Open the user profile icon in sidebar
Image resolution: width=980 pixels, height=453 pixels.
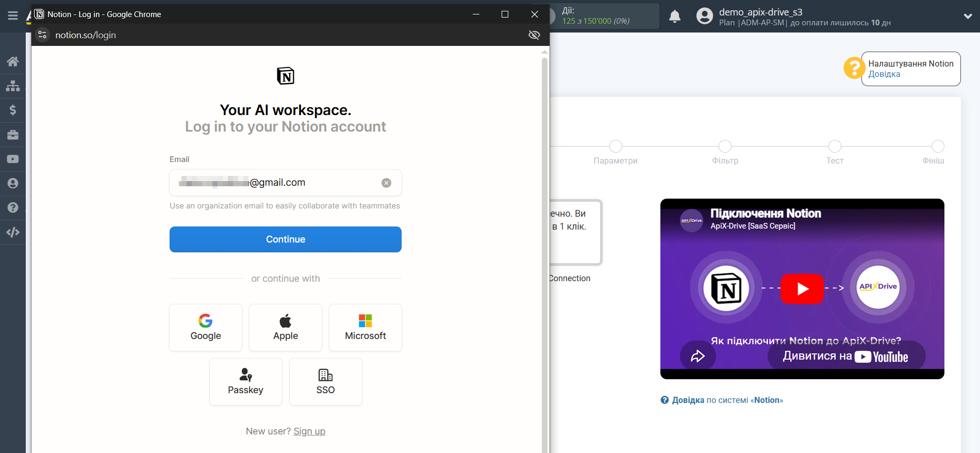tap(13, 183)
